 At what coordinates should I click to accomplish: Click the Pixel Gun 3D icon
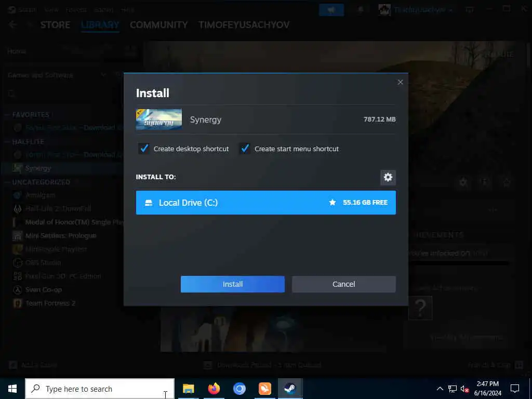[x=17, y=276]
